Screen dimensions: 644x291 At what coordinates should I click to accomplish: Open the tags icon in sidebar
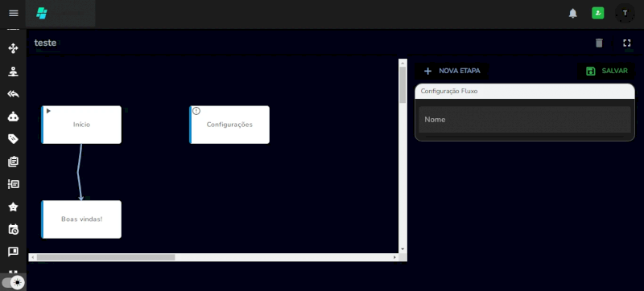coord(13,139)
